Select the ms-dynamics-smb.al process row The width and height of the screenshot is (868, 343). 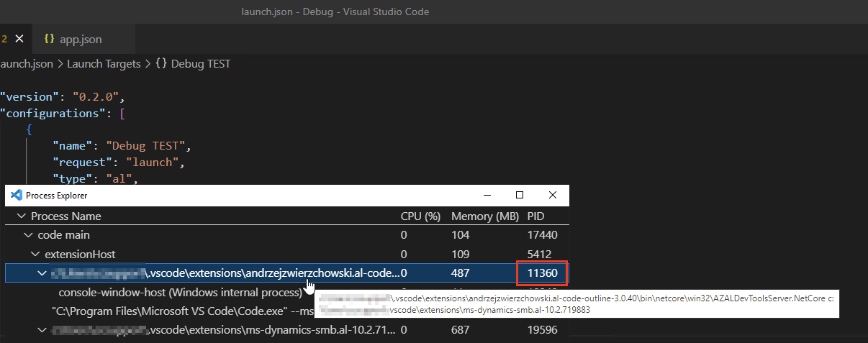click(x=287, y=330)
